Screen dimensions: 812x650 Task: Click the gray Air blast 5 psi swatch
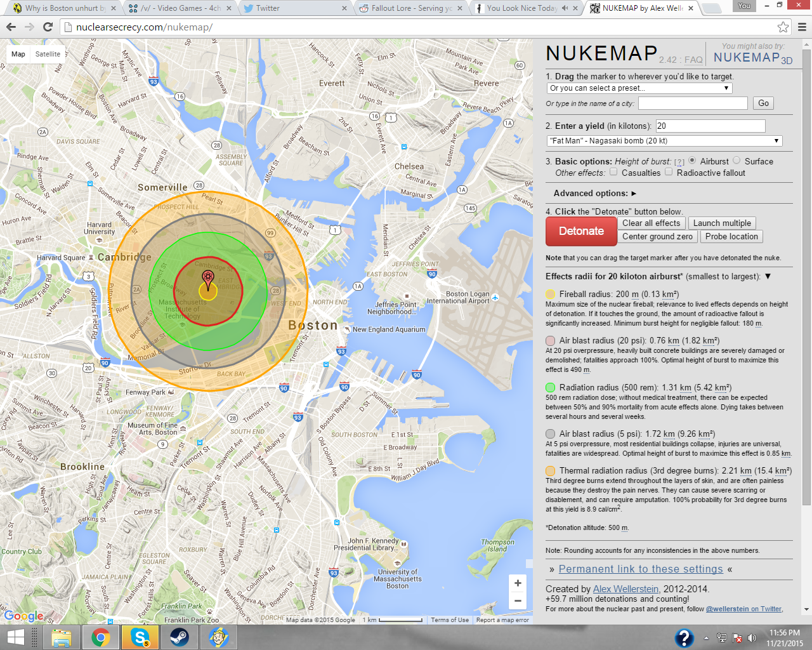(x=550, y=434)
